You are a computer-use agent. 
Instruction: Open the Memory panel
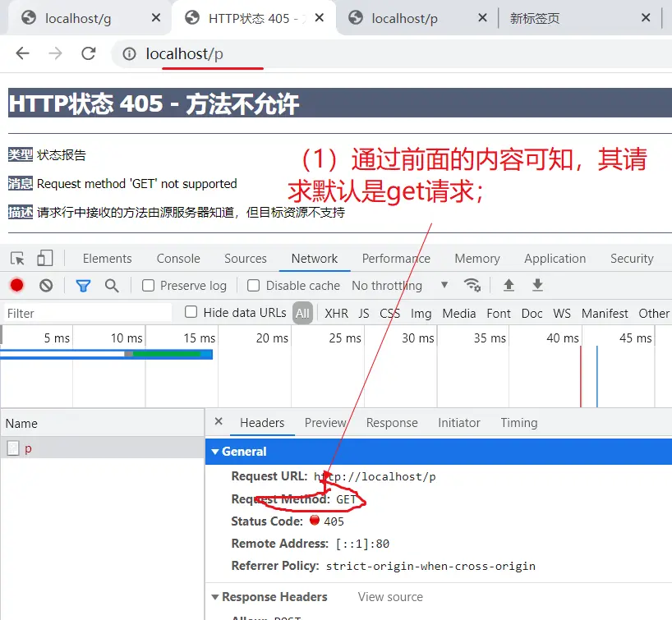pos(477,259)
